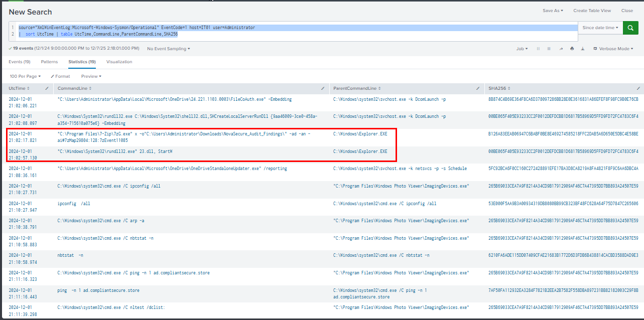Switch to the Visualization tab

pos(119,62)
